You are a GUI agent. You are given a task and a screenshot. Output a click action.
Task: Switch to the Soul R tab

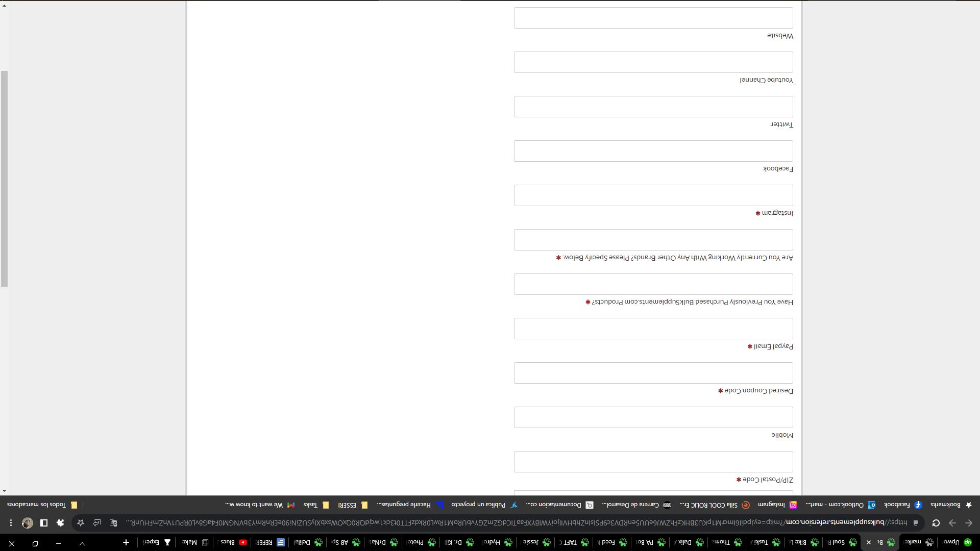(x=841, y=542)
